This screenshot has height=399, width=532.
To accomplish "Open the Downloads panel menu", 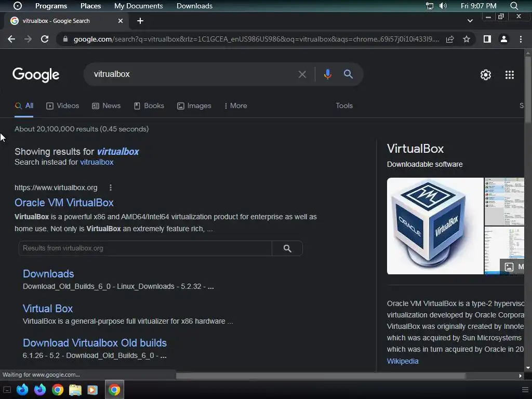I will (194, 6).
